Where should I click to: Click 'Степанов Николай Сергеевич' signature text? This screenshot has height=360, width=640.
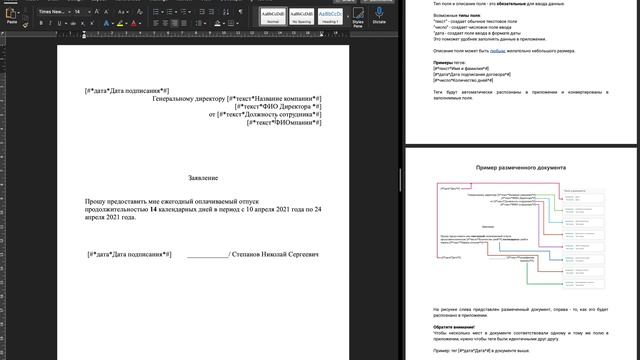pyautogui.click(x=275, y=254)
